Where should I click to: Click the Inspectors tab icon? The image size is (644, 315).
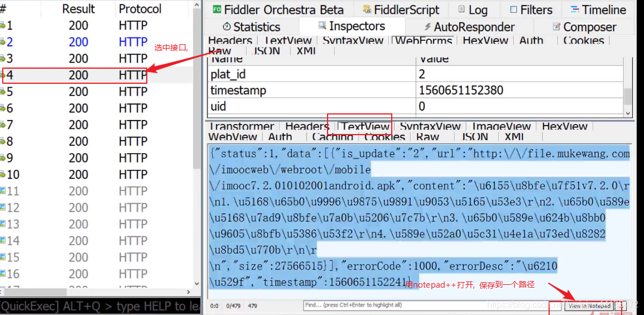point(322,26)
